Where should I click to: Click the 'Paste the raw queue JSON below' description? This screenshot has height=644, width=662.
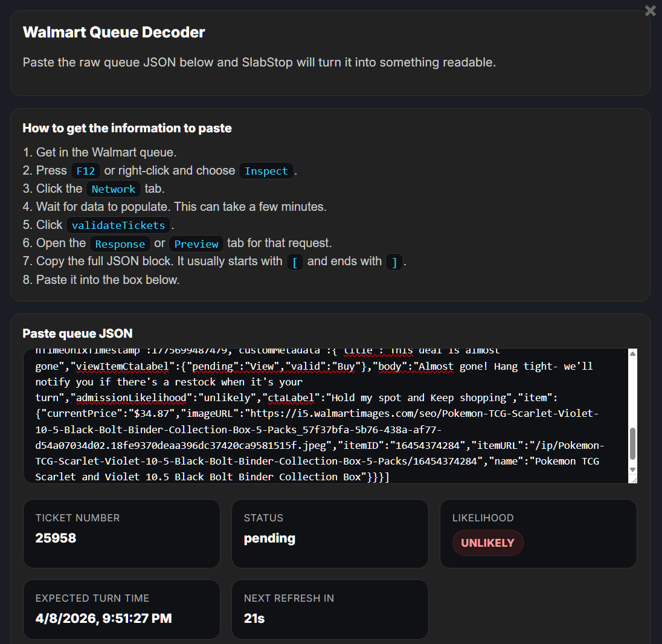259,62
